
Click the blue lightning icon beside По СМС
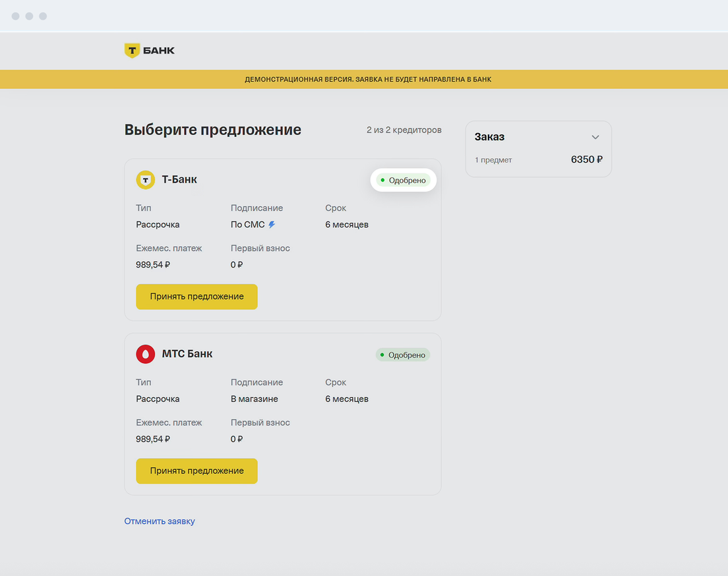coord(272,225)
